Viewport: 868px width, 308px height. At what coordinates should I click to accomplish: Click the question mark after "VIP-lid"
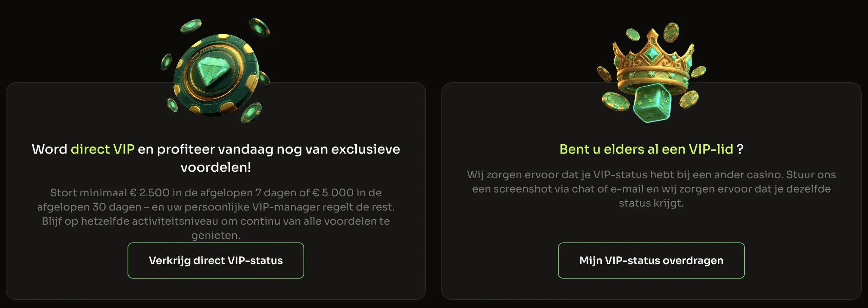click(x=740, y=149)
